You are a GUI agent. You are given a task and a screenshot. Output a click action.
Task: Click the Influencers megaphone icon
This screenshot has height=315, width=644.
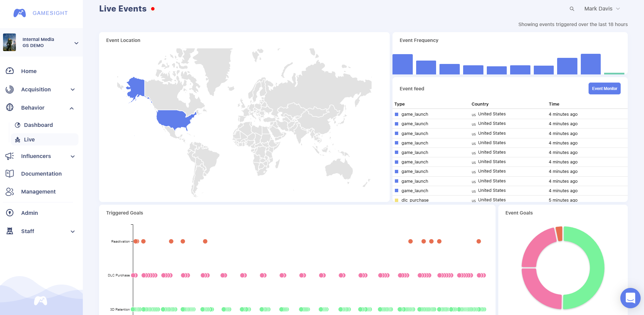point(10,156)
